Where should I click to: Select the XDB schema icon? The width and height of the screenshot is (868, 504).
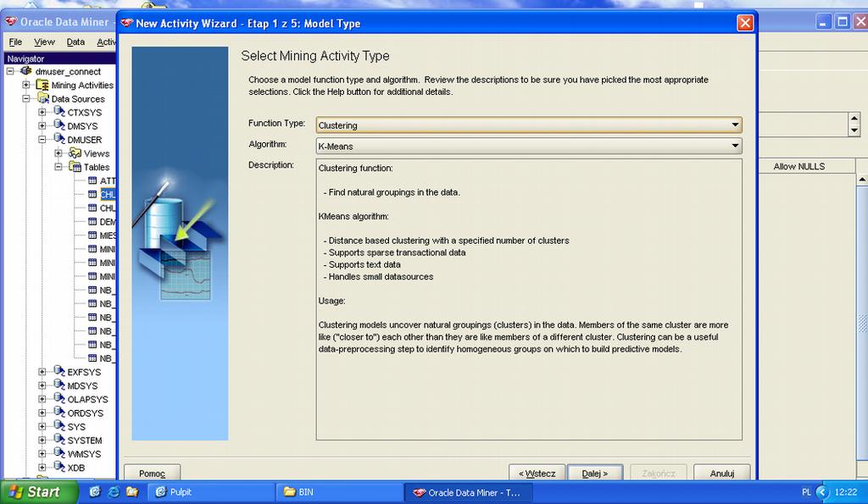pos(58,467)
